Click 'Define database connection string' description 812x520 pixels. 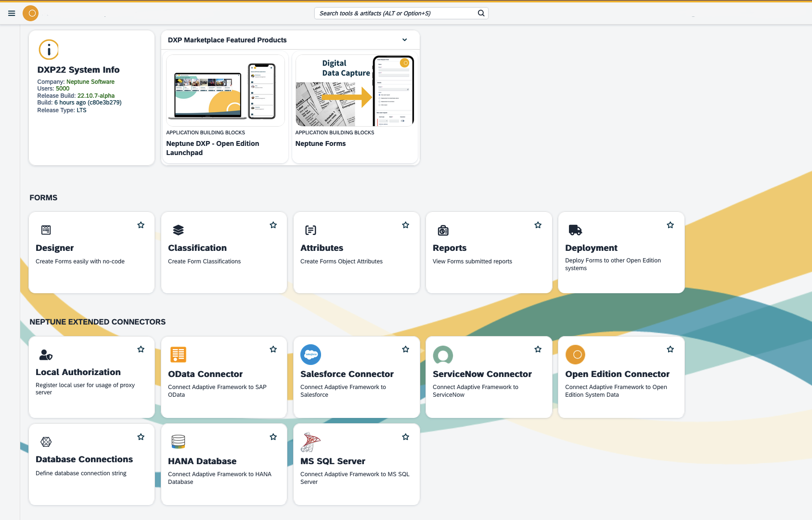tap(81, 473)
